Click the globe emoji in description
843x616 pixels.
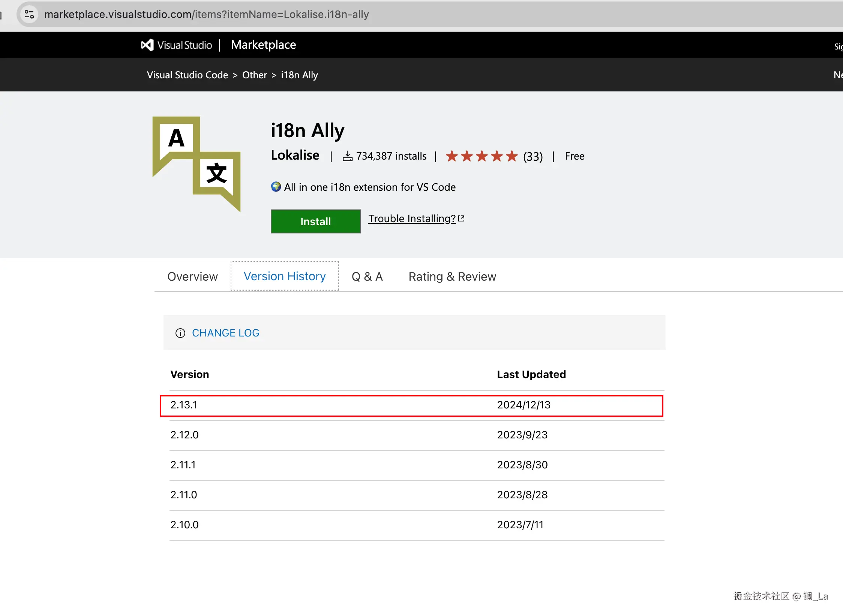coord(276,187)
